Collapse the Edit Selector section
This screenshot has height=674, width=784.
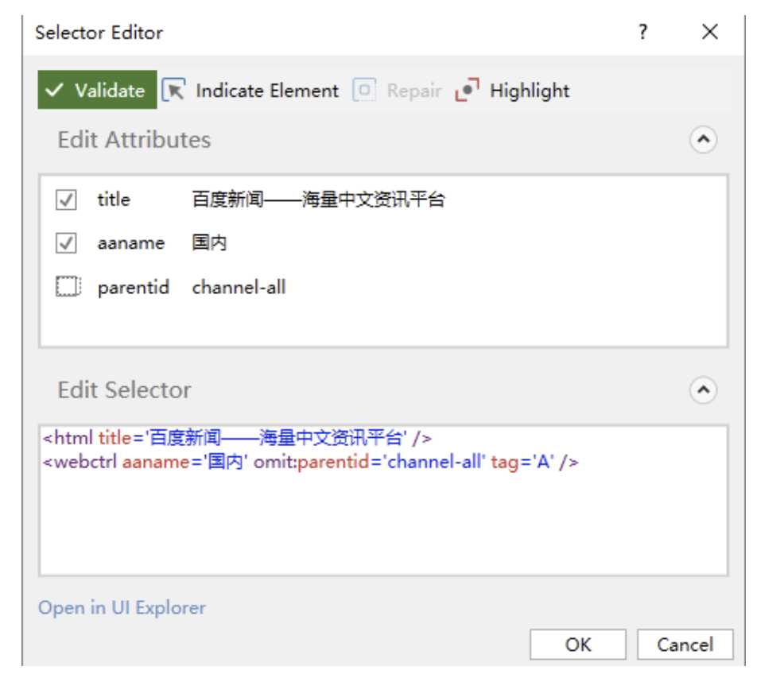pyautogui.click(x=702, y=389)
